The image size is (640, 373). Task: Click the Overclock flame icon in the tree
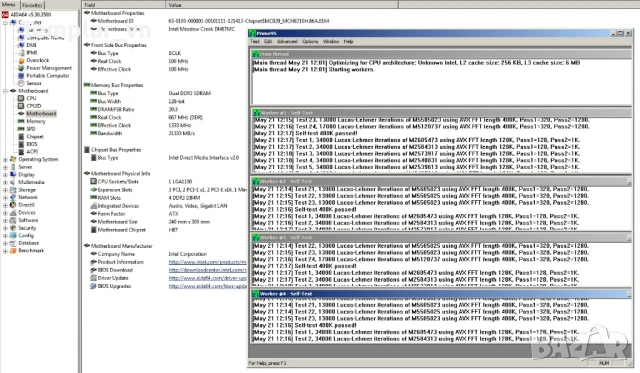(21, 60)
